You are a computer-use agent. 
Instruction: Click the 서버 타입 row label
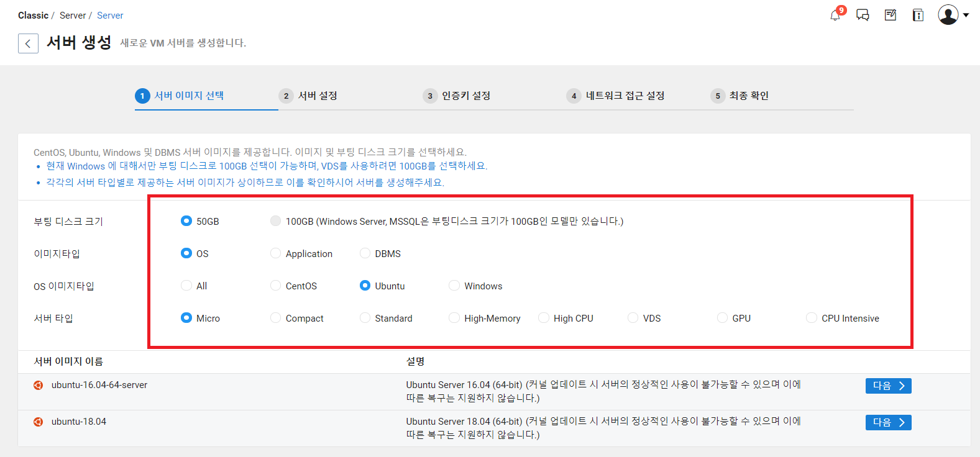pyautogui.click(x=53, y=319)
